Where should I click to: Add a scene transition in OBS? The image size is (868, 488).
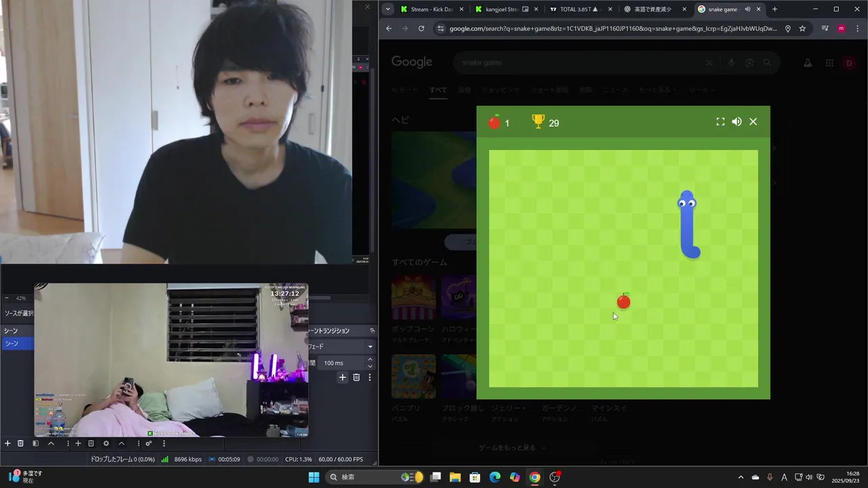point(342,378)
